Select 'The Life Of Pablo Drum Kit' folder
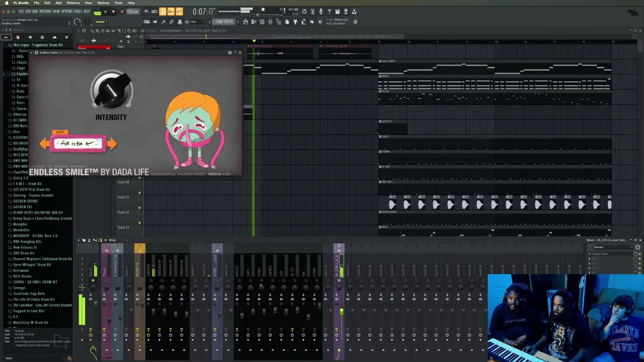The width and height of the screenshot is (644, 362). [x=34, y=299]
